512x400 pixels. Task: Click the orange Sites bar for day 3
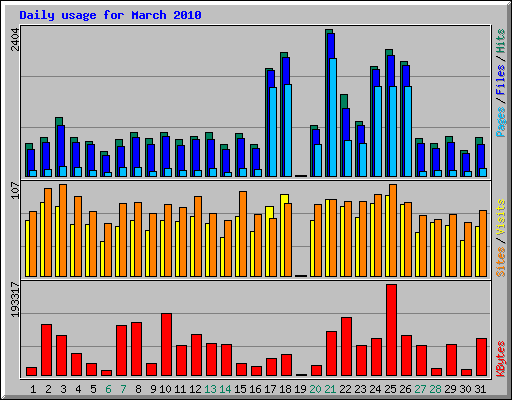pos(63,230)
